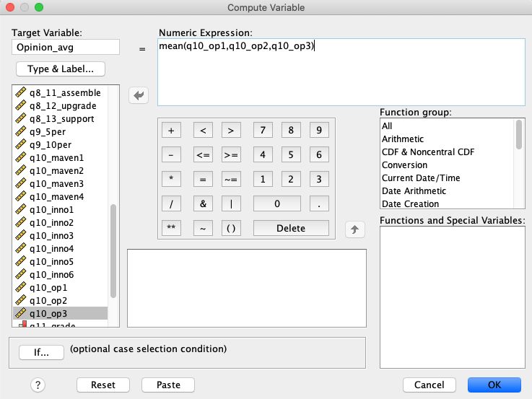Click the arrow to move variable into expression
Image resolution: width=532 pixels, height=399 pixels.
[139, 95]
